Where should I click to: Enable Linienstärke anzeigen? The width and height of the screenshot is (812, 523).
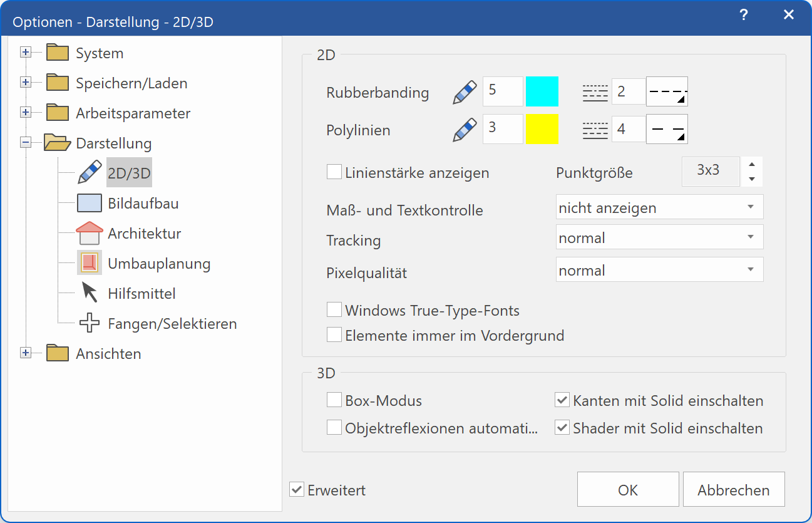[334, 171]
